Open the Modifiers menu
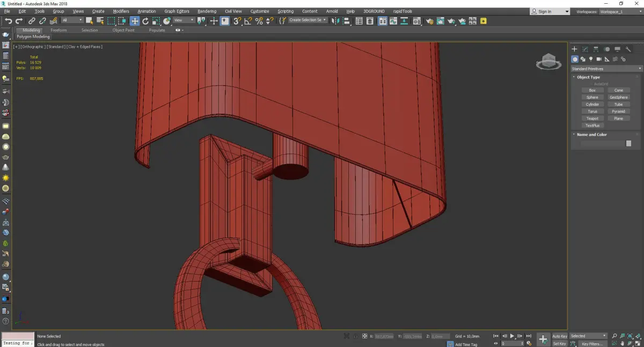Image resolution: width=644 pixels, height=347 pixels. (121, 11)
